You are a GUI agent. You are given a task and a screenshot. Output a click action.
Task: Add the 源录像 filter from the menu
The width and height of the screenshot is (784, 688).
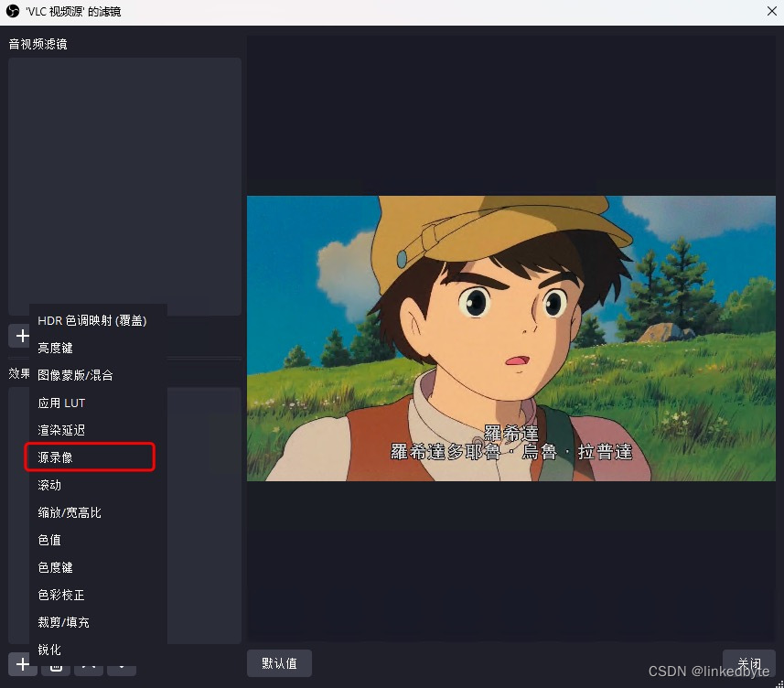tap(98, 457)
